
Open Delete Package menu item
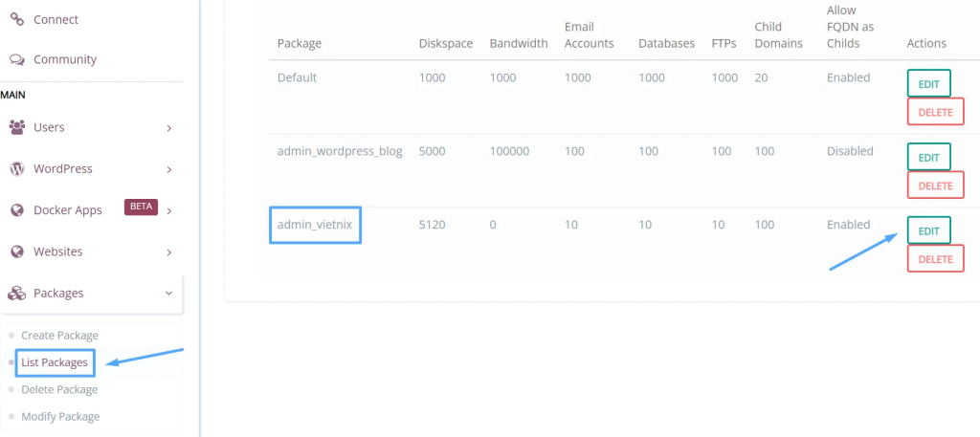(59, 389)
